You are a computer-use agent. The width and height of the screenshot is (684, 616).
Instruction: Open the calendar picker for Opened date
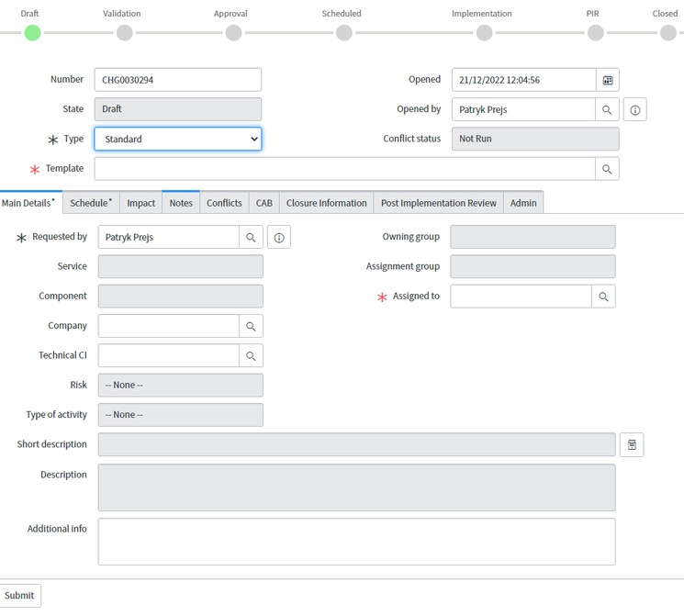608,80
